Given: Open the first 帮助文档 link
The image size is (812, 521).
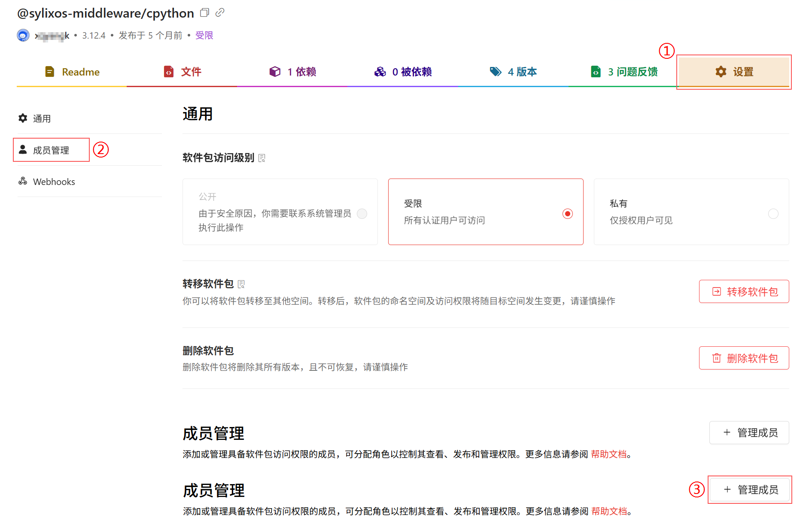Looking at the screenshot, I should pos(608,454).
